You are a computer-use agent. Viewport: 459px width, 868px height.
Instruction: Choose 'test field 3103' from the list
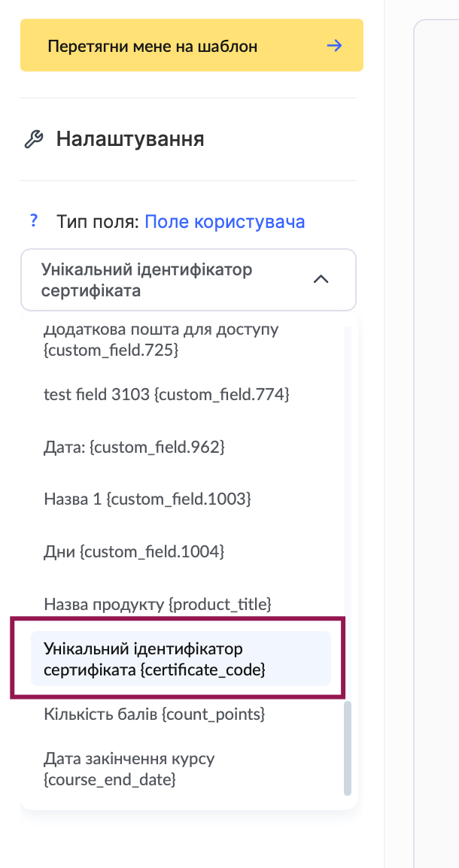166,394
